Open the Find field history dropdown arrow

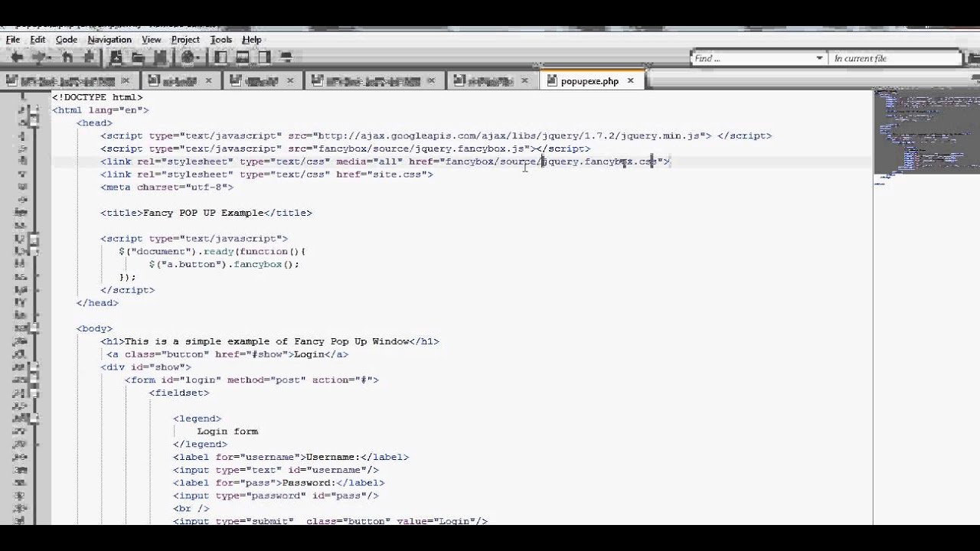point(819,58)
